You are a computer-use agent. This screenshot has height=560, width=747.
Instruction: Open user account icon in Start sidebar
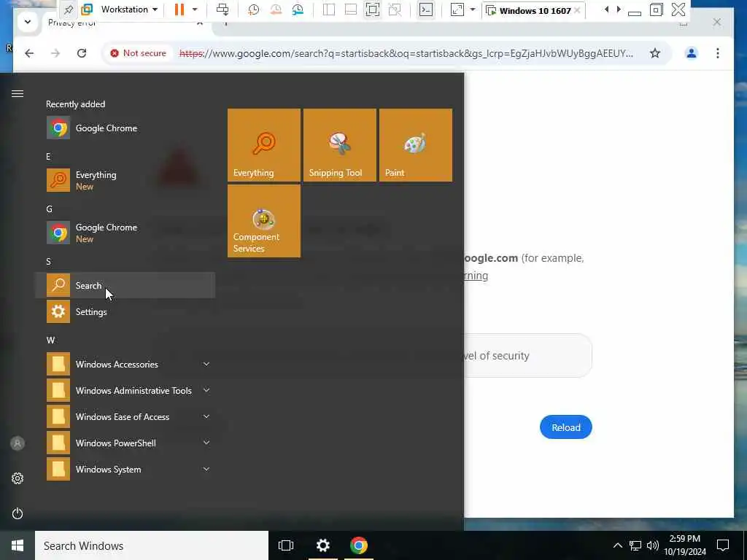point(18,443)
